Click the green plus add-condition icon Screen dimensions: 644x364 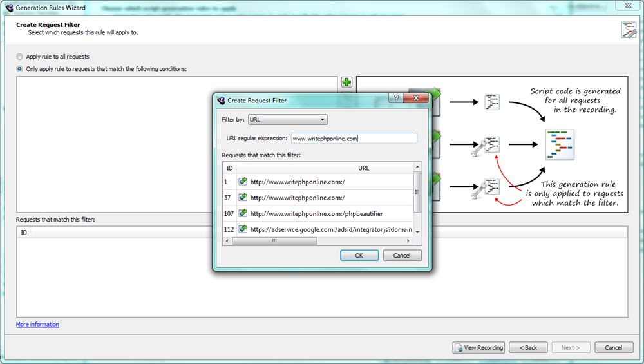(x=346, y=82)
